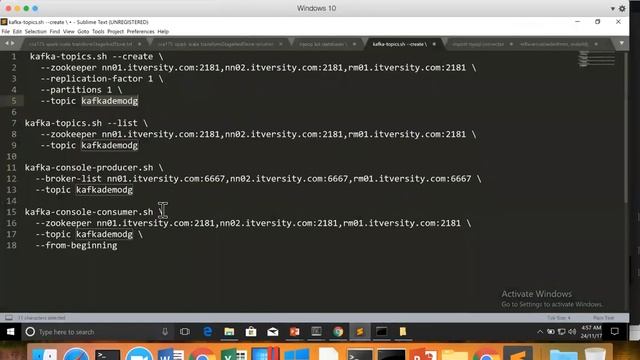The width and height of the screenshot is (640, 360).
Task: Click text 'kafka-topics.sh --create \' on line 1
Action: [x=96, y=56]
